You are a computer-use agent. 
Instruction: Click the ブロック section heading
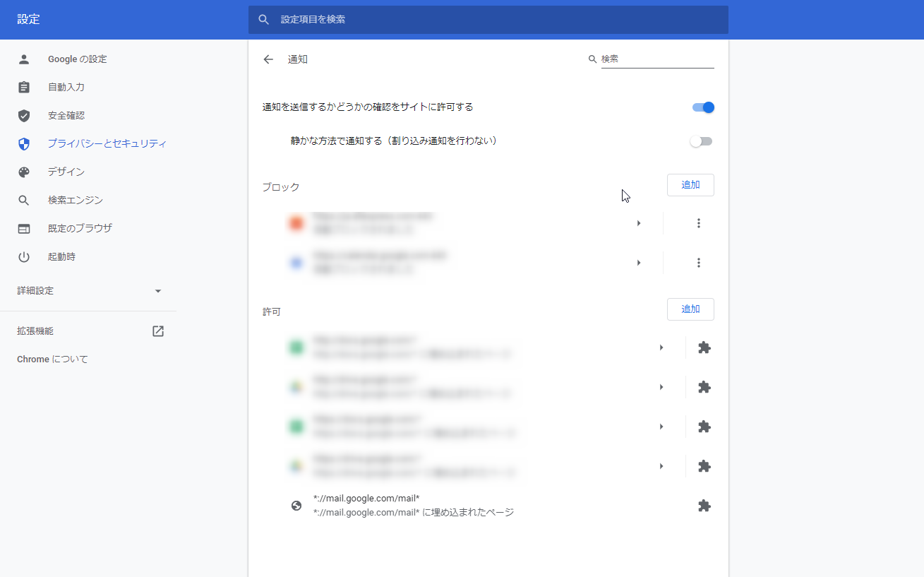pos(281,187)
